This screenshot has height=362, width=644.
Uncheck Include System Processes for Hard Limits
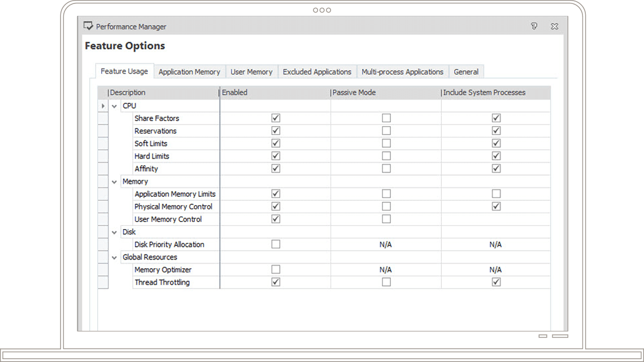(x=496, y=156)
